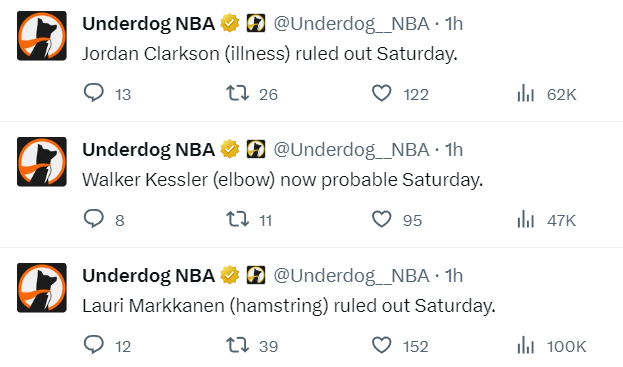The image size is (623, 367).
Task: Click @Underdog__NBA handle on Kessler tweet
Action: coord(352,150)
